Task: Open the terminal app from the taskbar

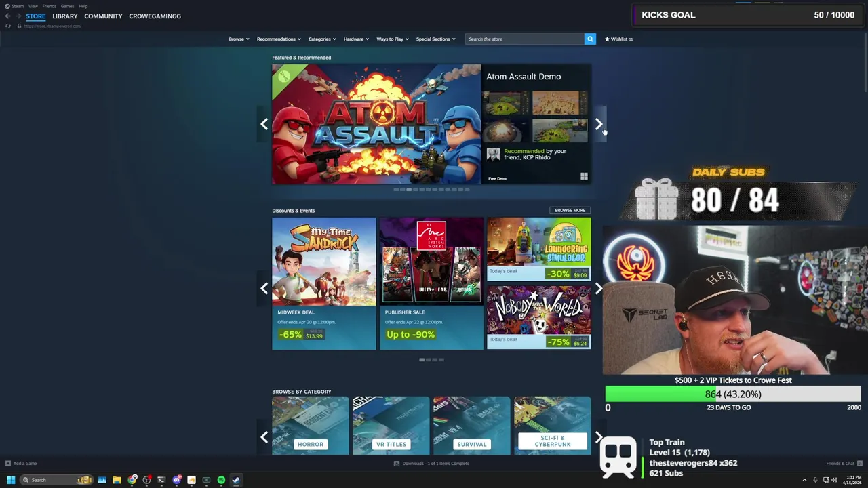Action: click(161, 480)
